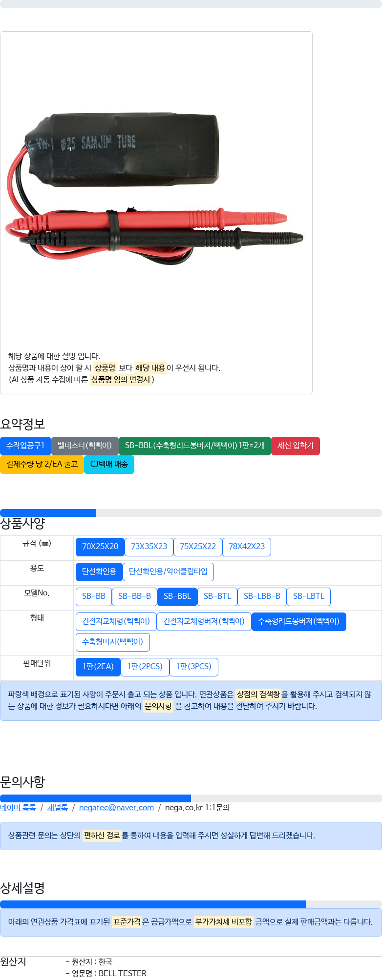Screen dimensions: 382x980
Task: Click the yellow 결제수량 당 2/EA 출고 tag
Action: pyautogui.click(x=42, y=464)
